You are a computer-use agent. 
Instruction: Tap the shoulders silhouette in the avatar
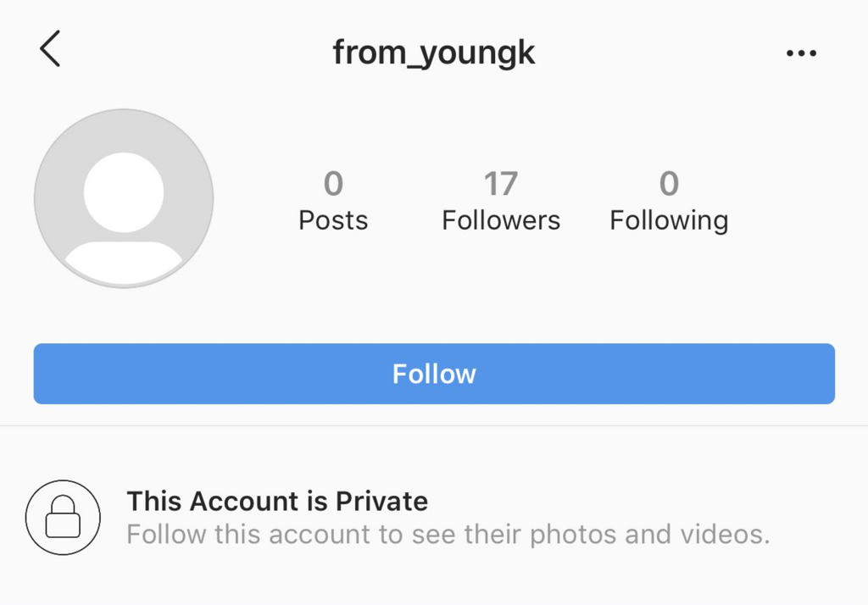124,261
